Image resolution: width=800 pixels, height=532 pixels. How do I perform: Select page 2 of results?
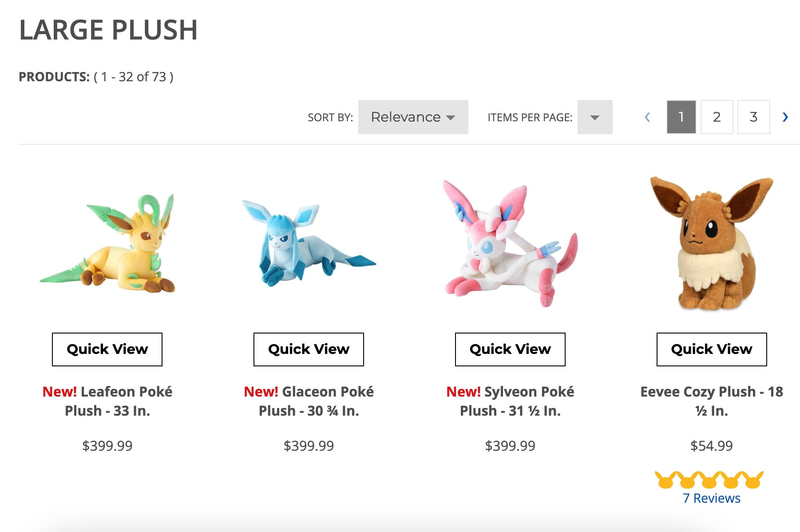coord(717,117)
